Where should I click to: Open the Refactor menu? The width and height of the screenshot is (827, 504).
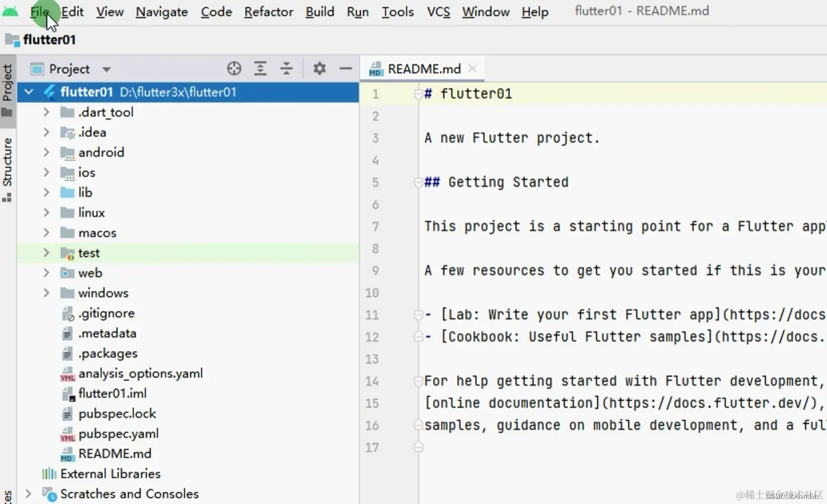point(269,11)
